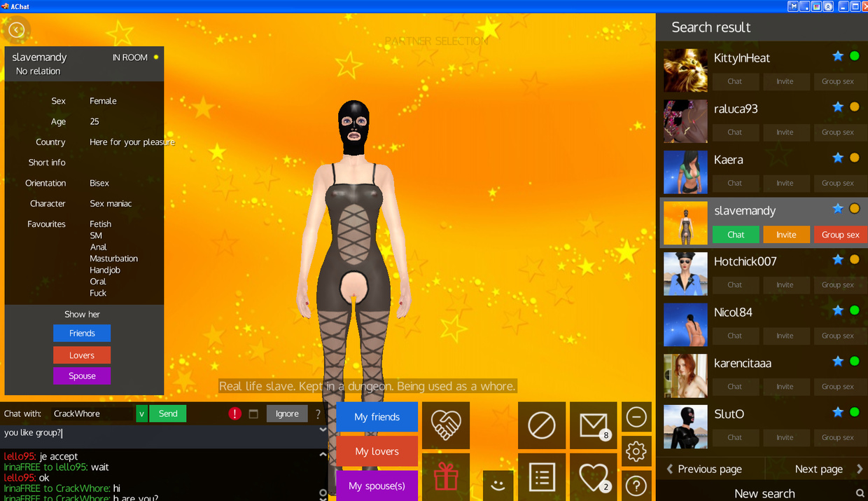The image size is (868, 501).
Task: Click the question mark next to Ignore
Action: tap(318, 413)
